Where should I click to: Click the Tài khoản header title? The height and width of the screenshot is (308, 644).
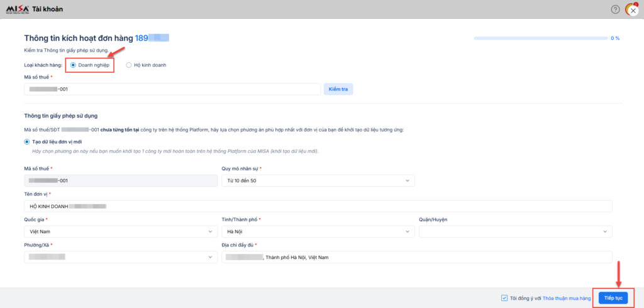click(x=56, y=9)
